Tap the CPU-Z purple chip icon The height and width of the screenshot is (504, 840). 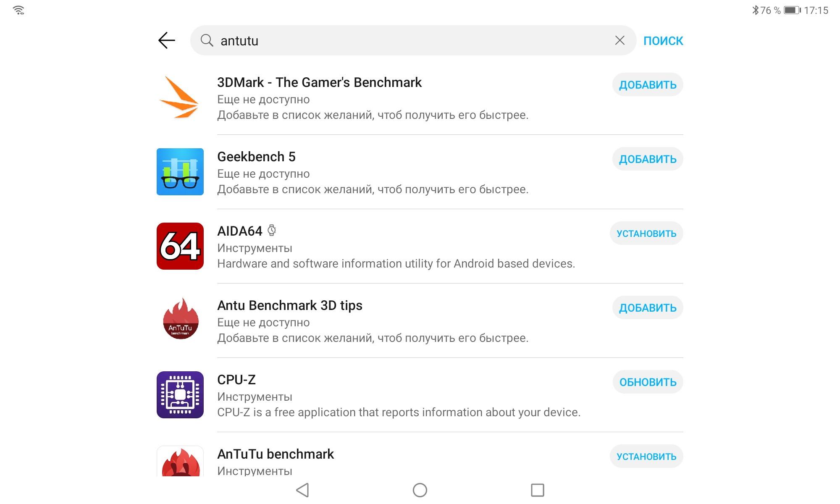pyautogui.click(x=180, y=395)
